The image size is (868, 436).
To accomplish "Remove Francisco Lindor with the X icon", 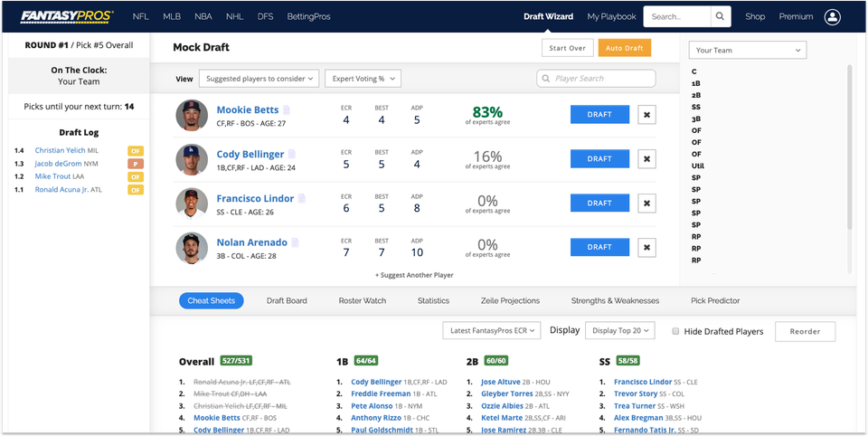I will 646,204.
